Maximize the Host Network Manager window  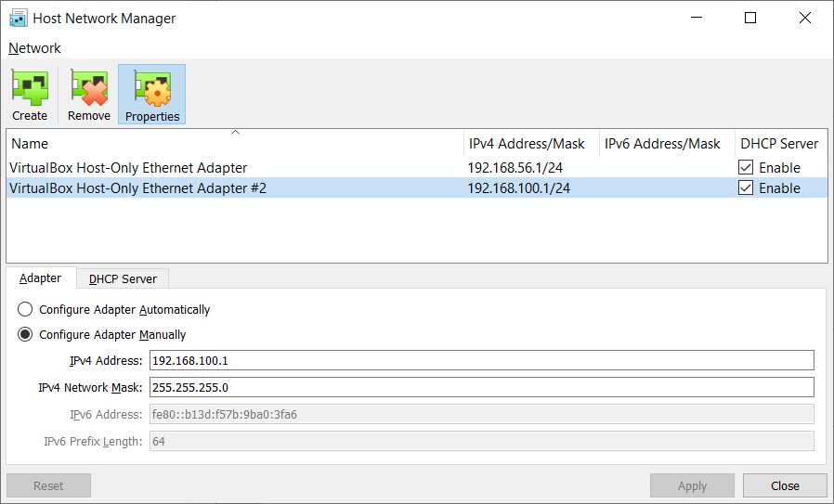tap(750, 18)
